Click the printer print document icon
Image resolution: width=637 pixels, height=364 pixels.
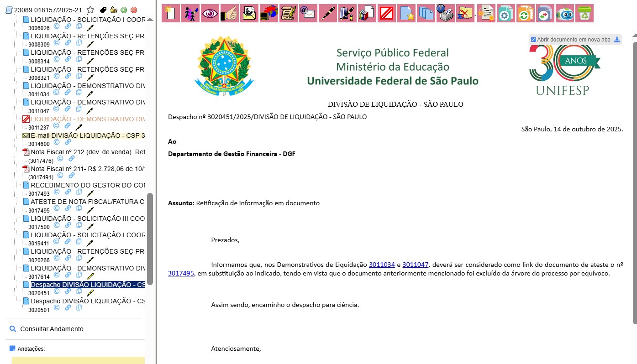(445, 13)
